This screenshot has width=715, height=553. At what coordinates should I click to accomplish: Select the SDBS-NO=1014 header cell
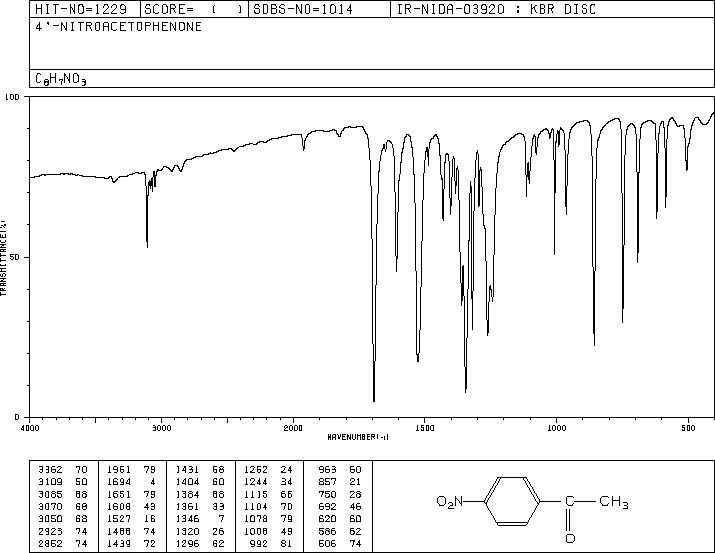click(x=303, y=9)
